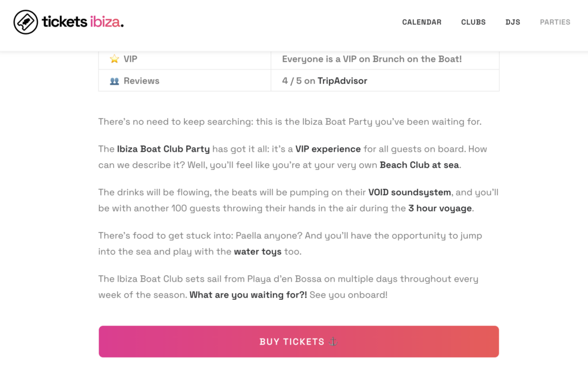The height and width of the screenshot is (366, 588).
Task: Click the bold "VIP experience" text
Action: tap(328, 149)
